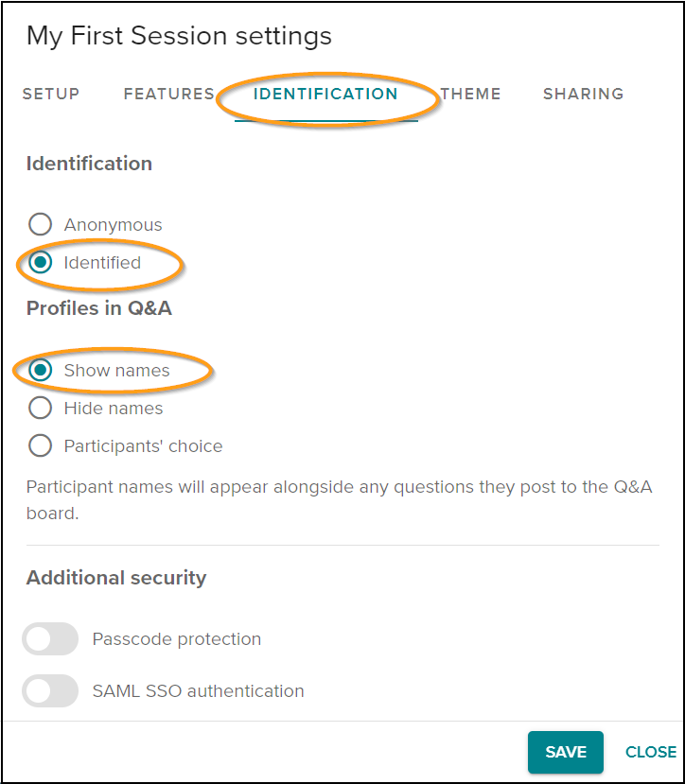Switch to the SETUP tab
The width and height of the screenshot is (685, 784).
[x=50, y=94]
